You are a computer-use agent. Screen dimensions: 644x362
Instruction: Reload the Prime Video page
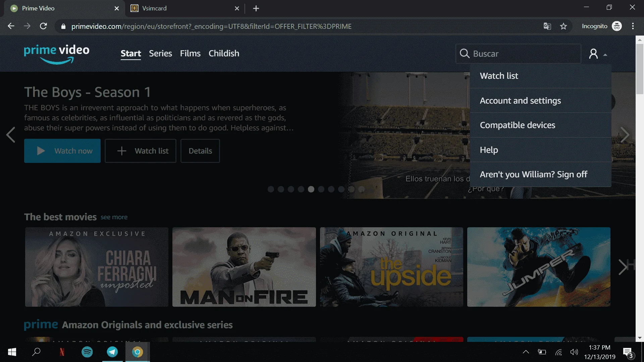click(x=43, y=26)
